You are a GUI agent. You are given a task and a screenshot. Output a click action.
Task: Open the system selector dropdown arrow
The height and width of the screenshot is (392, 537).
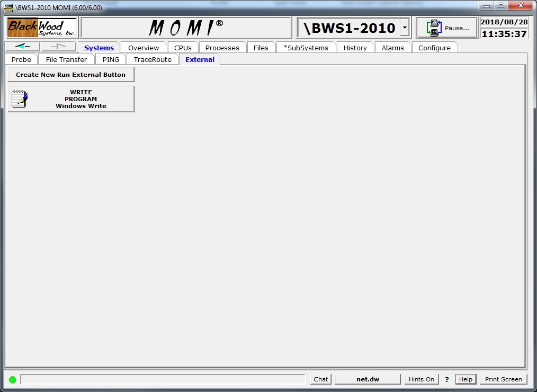pyautogui.click(x=405, y=28)
